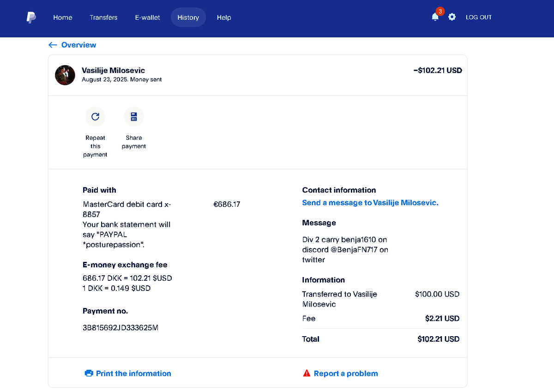Click the $2.21 USD fee value
554x392 pixels.
point(442,319)
